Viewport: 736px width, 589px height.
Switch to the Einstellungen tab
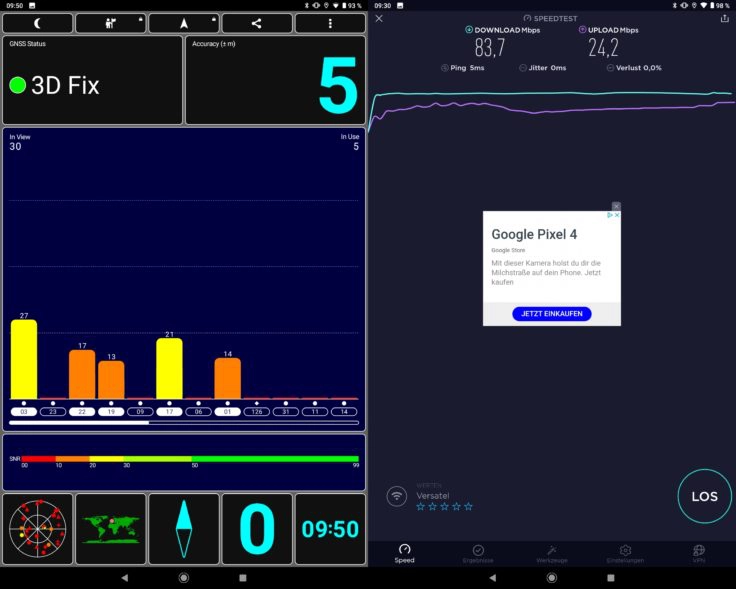click(625, 553)
